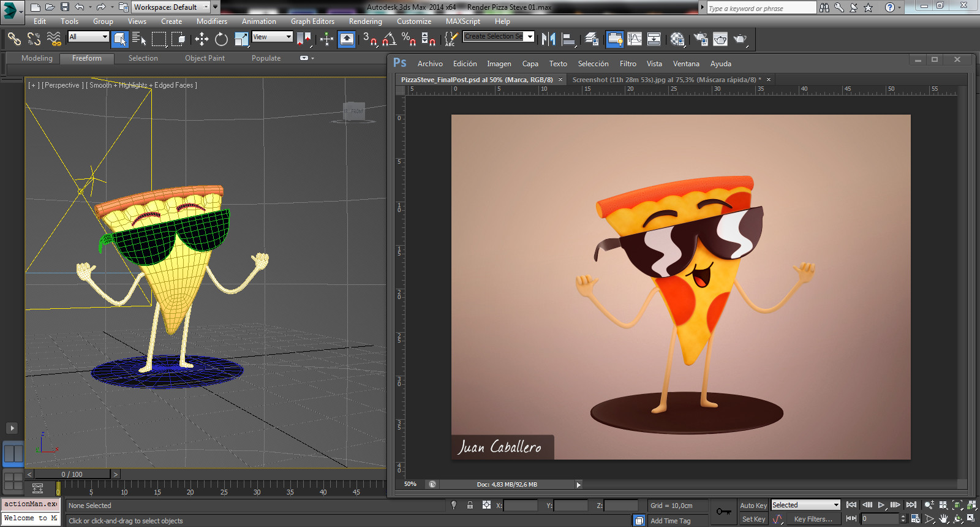Click Edit Named Selection Sets icon
980x527 pixels.
point(450,39)
